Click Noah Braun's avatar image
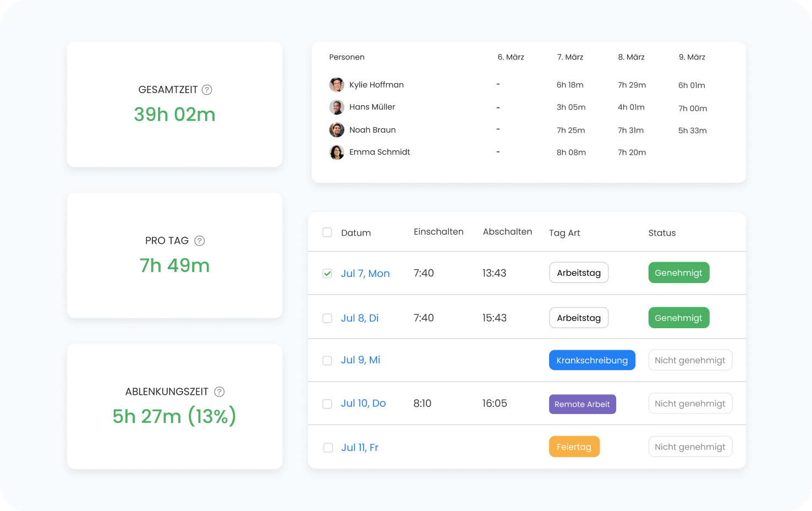 [x=337, y=130]
